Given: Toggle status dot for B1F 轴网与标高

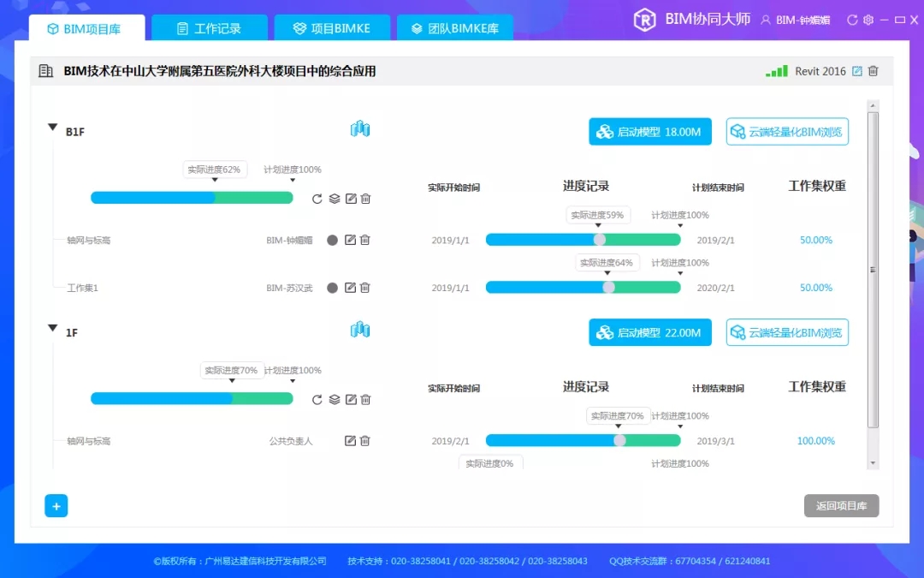Looking at the screenshot, I should coord(332,240).
